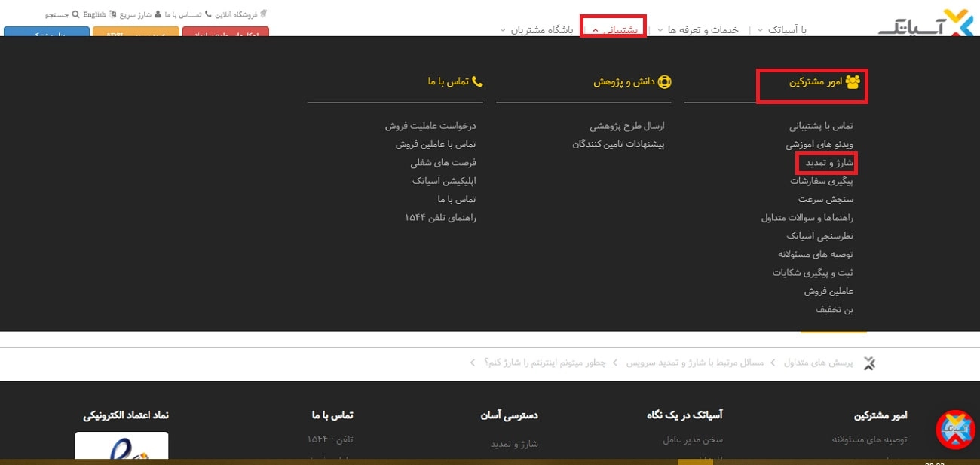Open the support chat widget bottom right
This screenshot has width=980, height=465.
(954, 431)
